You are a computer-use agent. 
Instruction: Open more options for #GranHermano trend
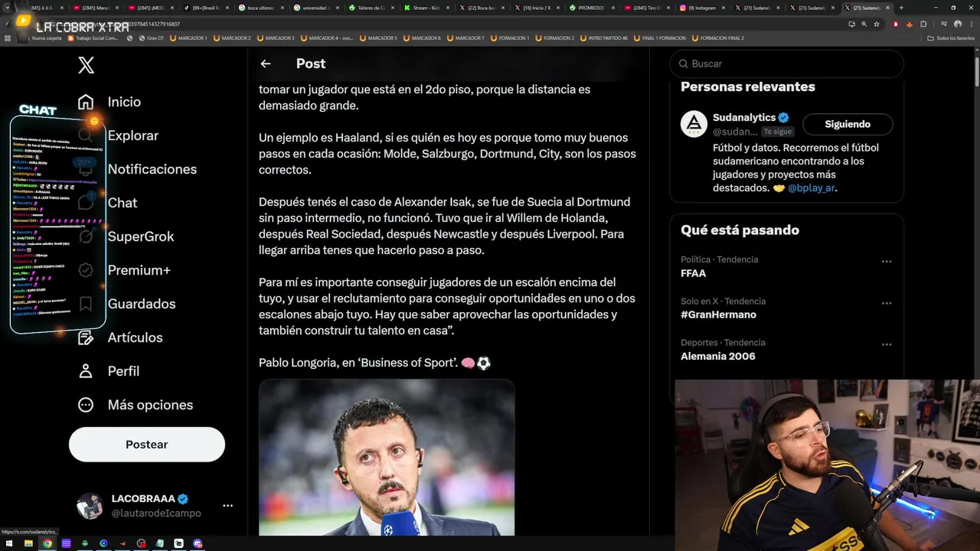click(887, 303)
